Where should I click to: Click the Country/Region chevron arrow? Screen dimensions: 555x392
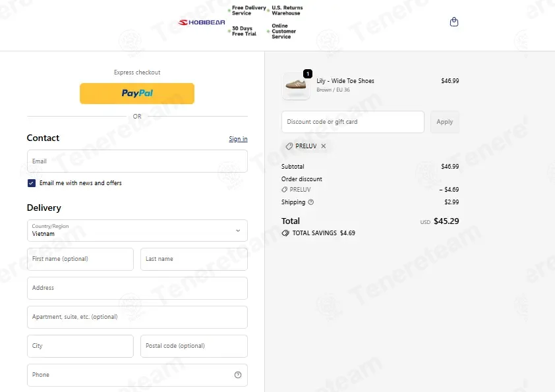coord(238,231)
